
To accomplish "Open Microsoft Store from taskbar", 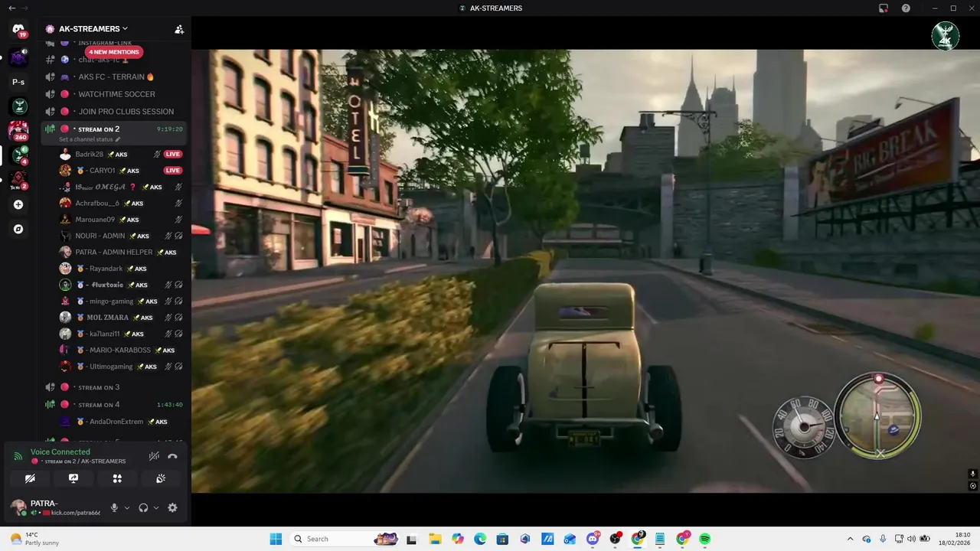I will (502, 539).
